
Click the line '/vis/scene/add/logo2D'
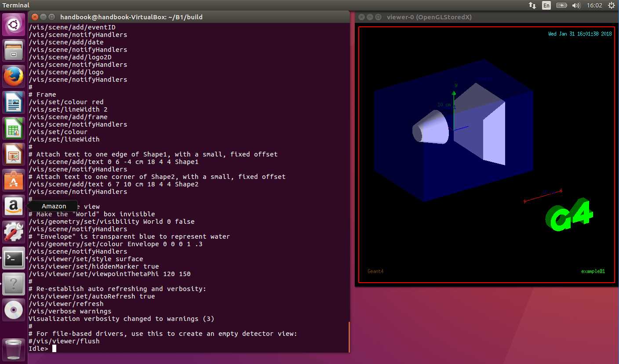70,57
